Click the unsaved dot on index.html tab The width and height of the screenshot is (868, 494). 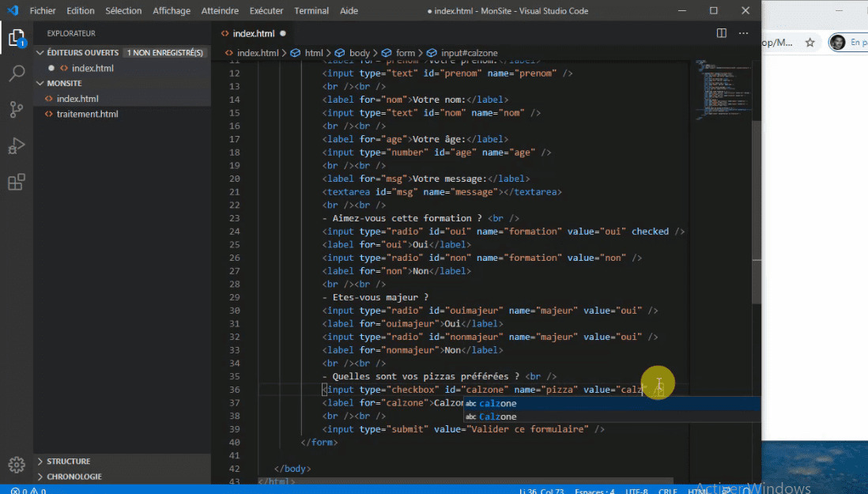point(283,33)
